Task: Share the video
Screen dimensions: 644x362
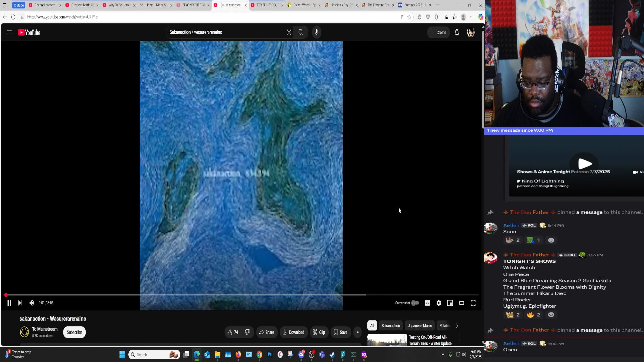Action: [x=267, y=332]
